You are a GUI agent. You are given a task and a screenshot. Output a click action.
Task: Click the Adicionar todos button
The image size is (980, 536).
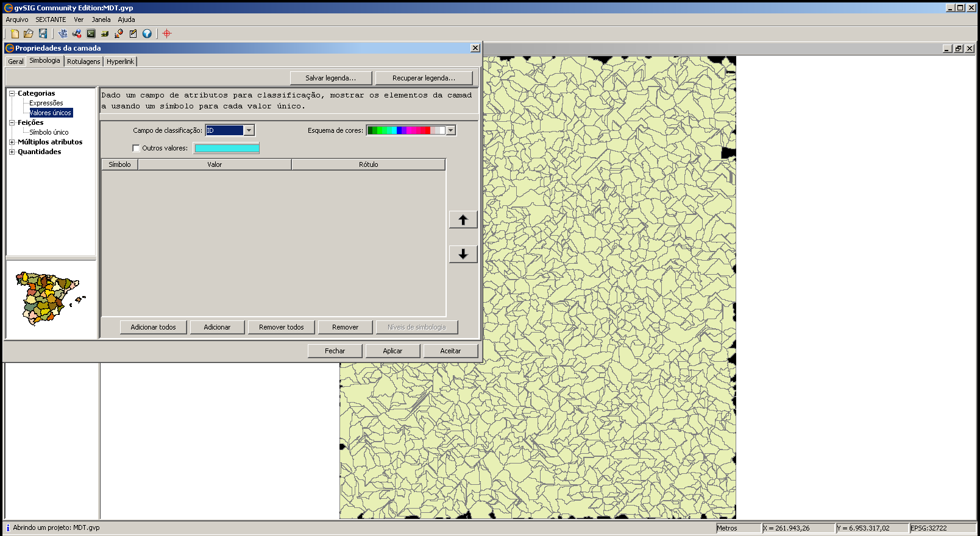pyautogui.click(x=153, y=327)
